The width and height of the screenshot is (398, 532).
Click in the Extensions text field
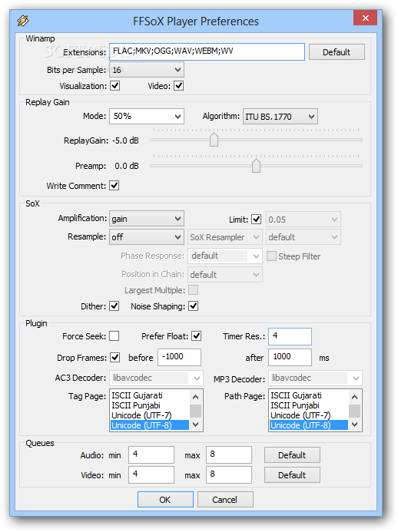point(207,51)
